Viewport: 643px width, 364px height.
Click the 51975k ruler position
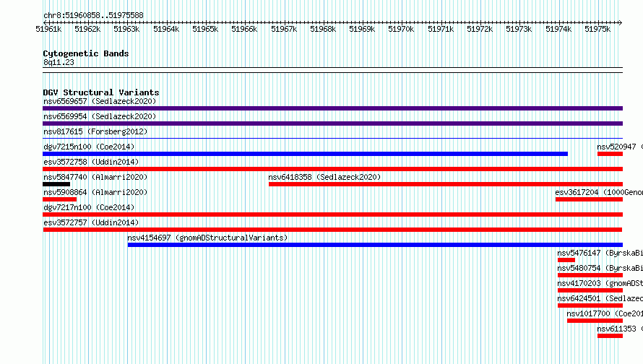click(x=597, y=29)
